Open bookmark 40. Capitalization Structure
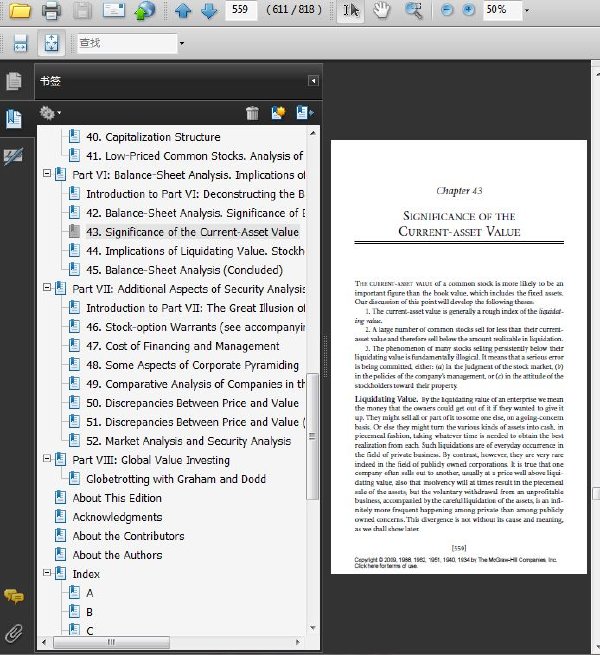The height and width of the screenshot is (655, 600). 153,137
